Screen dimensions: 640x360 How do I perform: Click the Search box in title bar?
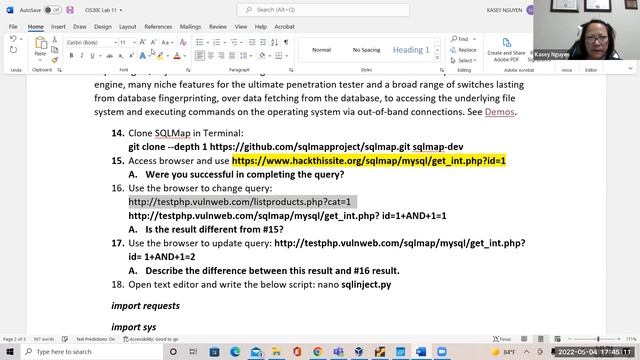[x=323, y=10]
